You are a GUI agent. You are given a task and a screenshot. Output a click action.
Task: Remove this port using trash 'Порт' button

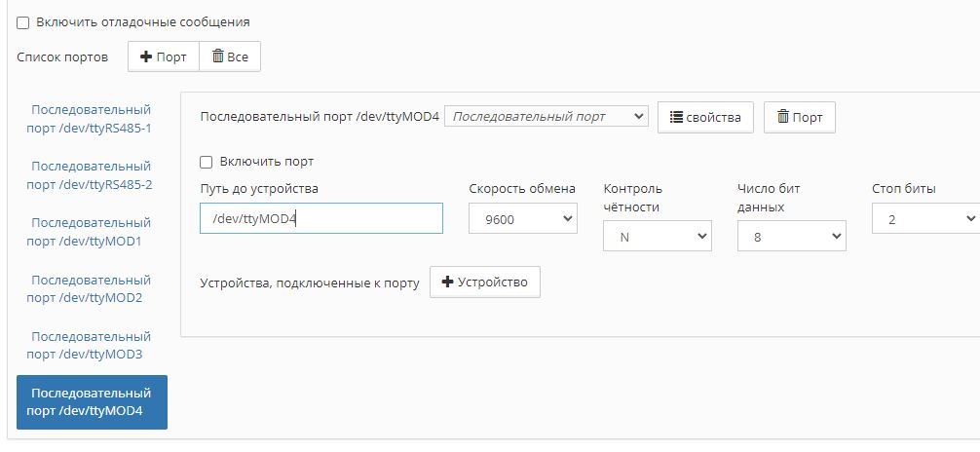[x=800, y=118]
